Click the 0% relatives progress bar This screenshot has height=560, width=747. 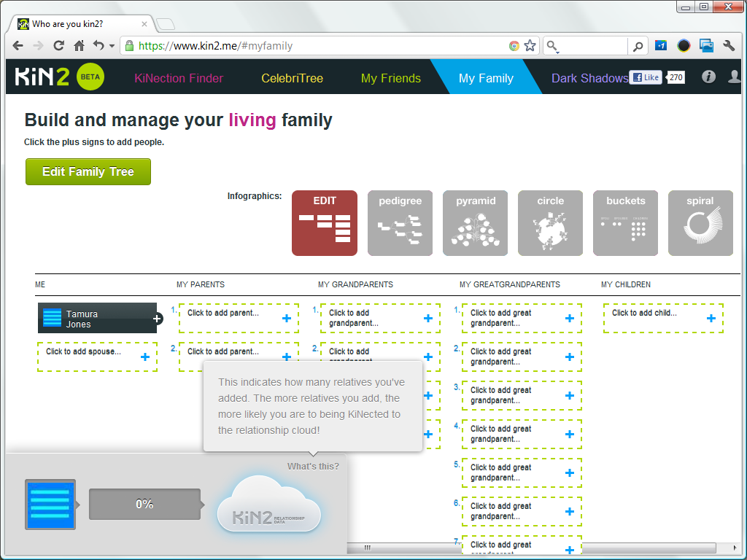click(144, 504)
